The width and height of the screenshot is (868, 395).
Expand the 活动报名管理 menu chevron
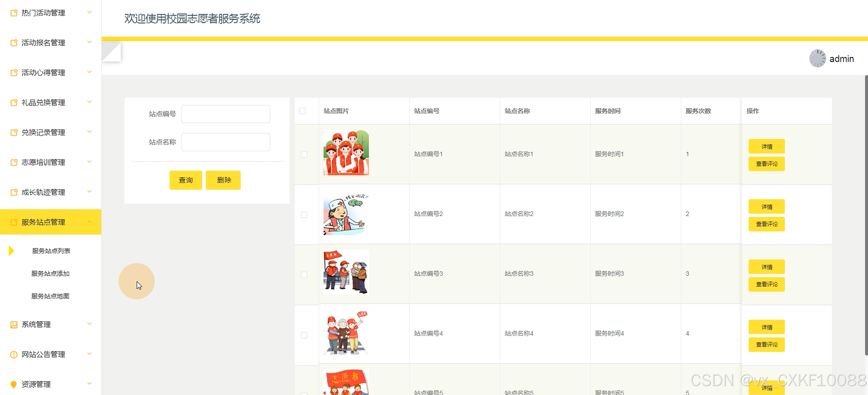[90, 42]
